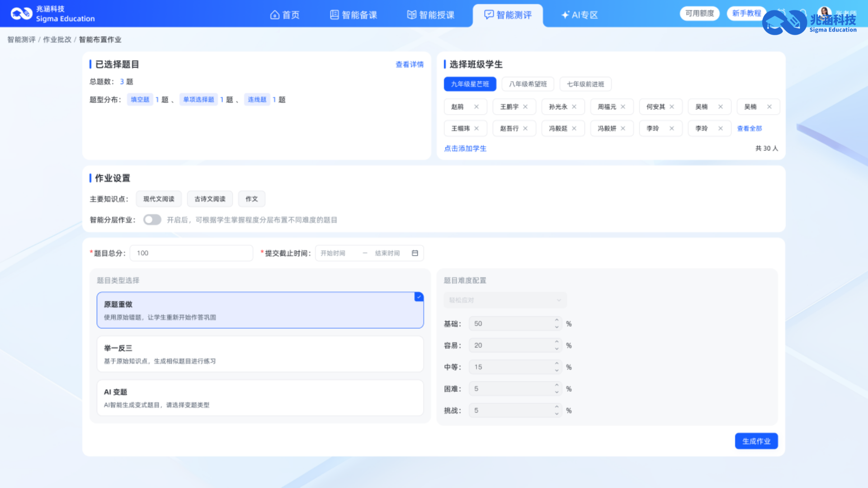Screen dimensions: 868x488
Task: Decrease the 容易 percentage with down arrow
Action: [x=557, y=348]
